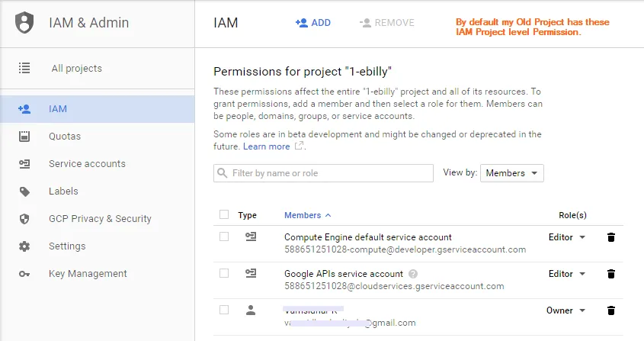644x341 pixels.
Task: Check the Compute Engine default service account box
Action: (224, 237)
